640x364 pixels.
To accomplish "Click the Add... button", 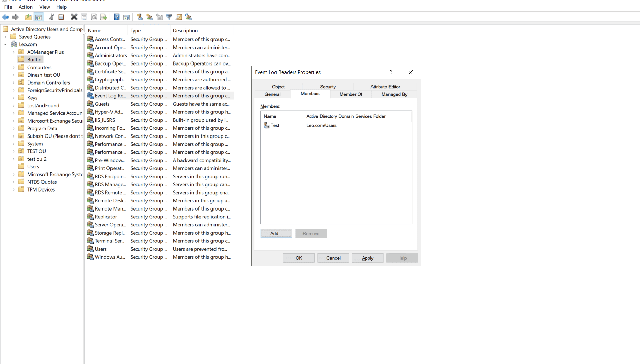I will pos(276,233).
